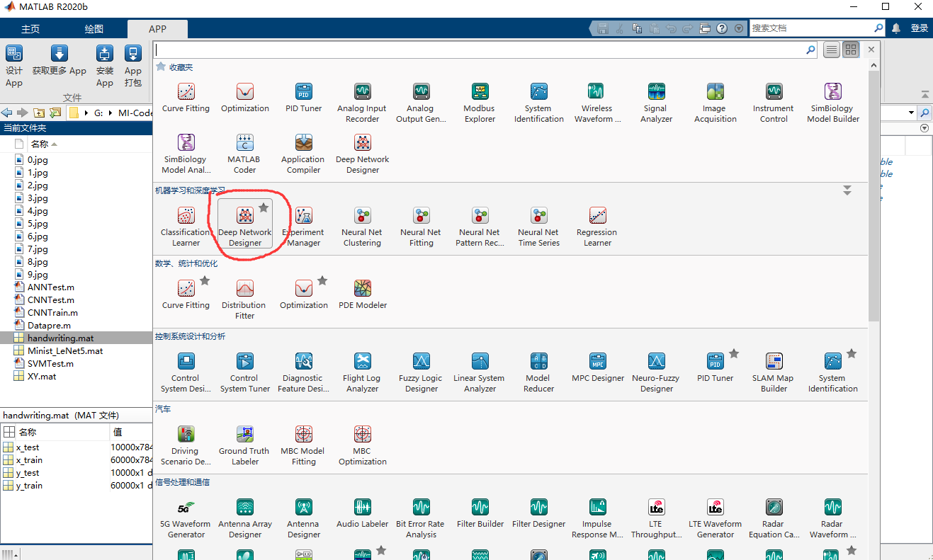Launch PDE Modeler app

coord(362,295)
